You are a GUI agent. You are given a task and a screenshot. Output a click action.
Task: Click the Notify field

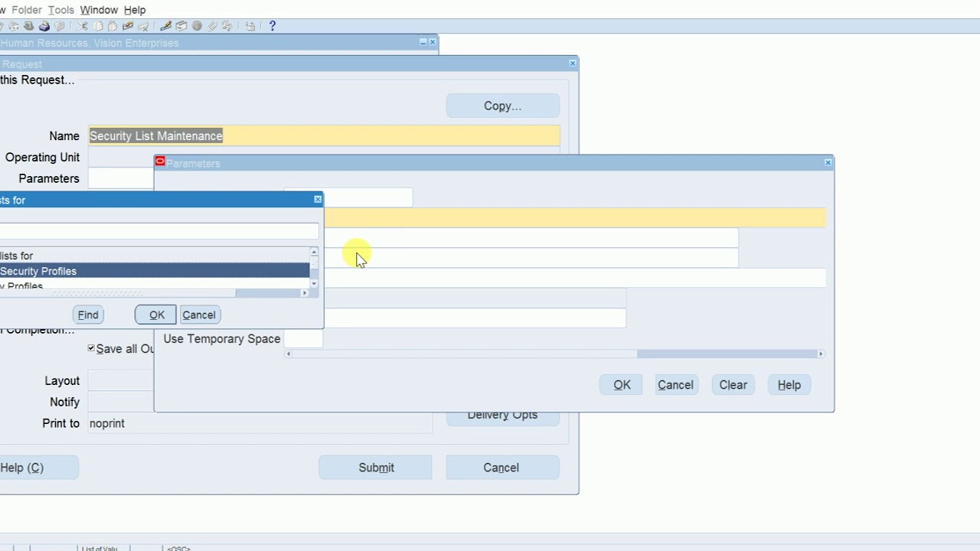point(121,402)
